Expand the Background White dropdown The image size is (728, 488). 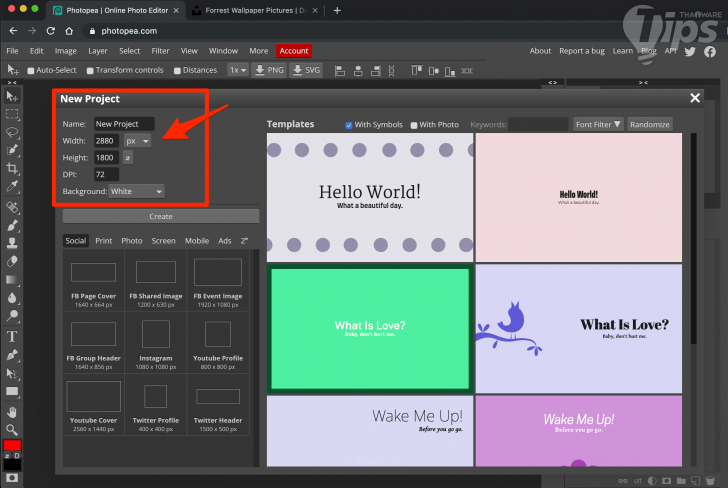(137, 191)
